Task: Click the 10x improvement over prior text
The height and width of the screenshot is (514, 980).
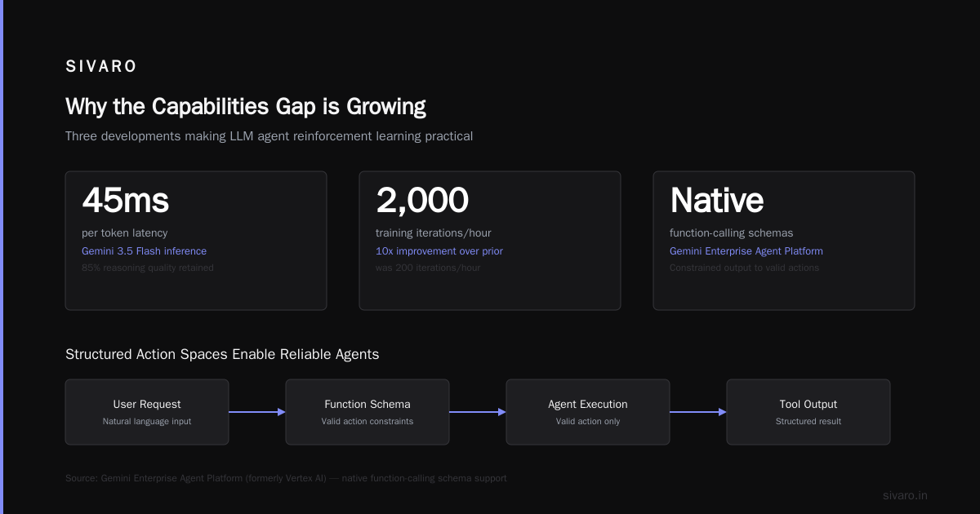Action: (x=439, y=251)
